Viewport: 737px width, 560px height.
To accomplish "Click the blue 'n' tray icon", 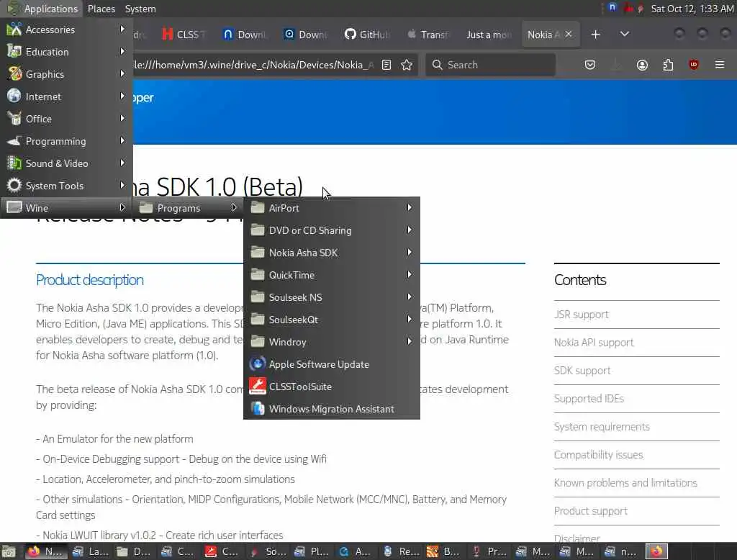I will pyautogui.click(x=612, y=7).
